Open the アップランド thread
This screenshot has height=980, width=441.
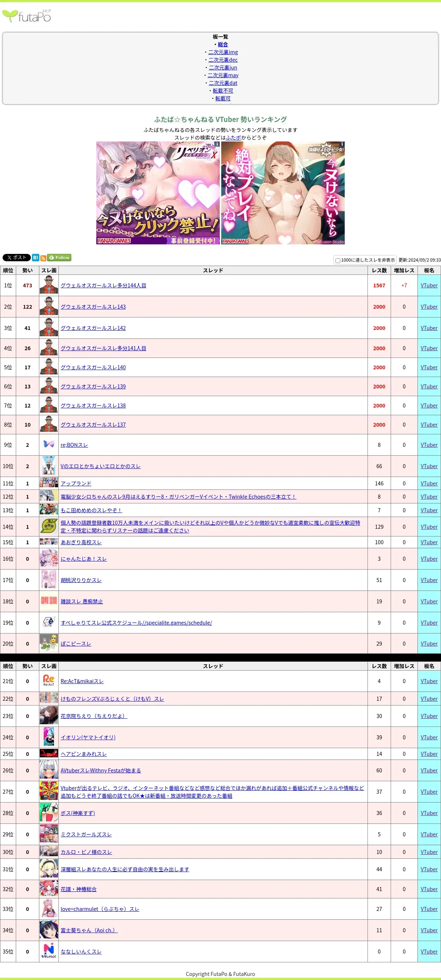[x=76, y=483]
